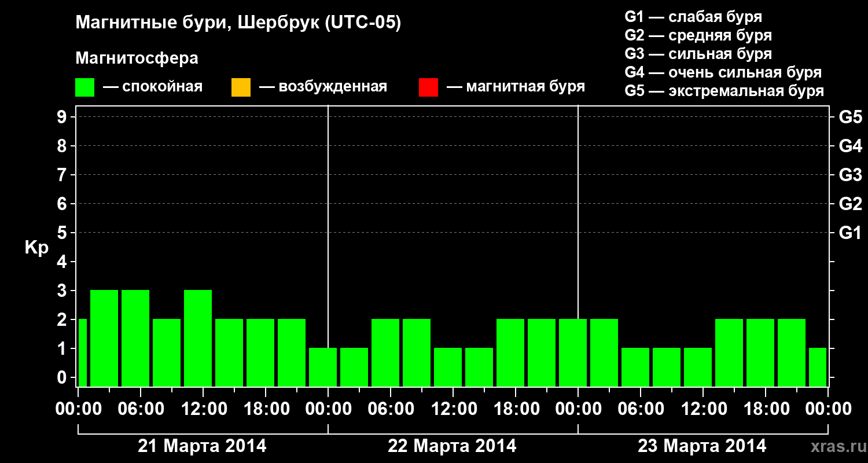Click the 'G4 — очень сильная буря' legend line
Viewport: 868px width, 463px height.
pos(723,72)
